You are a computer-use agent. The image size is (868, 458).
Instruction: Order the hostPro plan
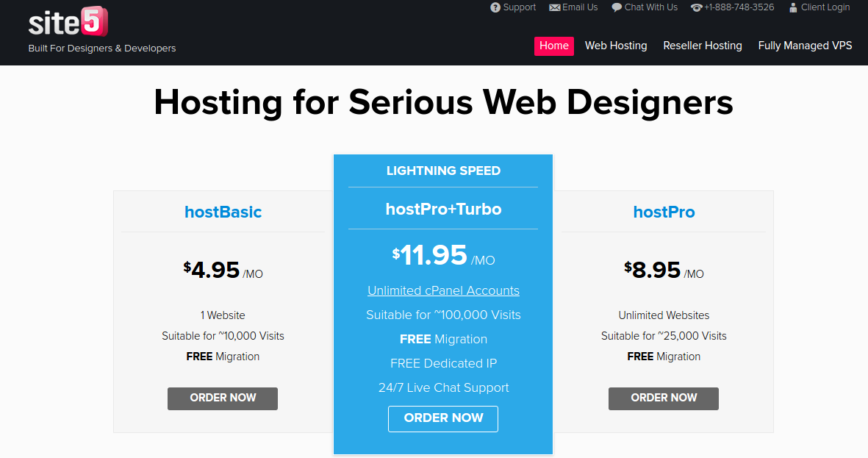click(x=664, y=398)
